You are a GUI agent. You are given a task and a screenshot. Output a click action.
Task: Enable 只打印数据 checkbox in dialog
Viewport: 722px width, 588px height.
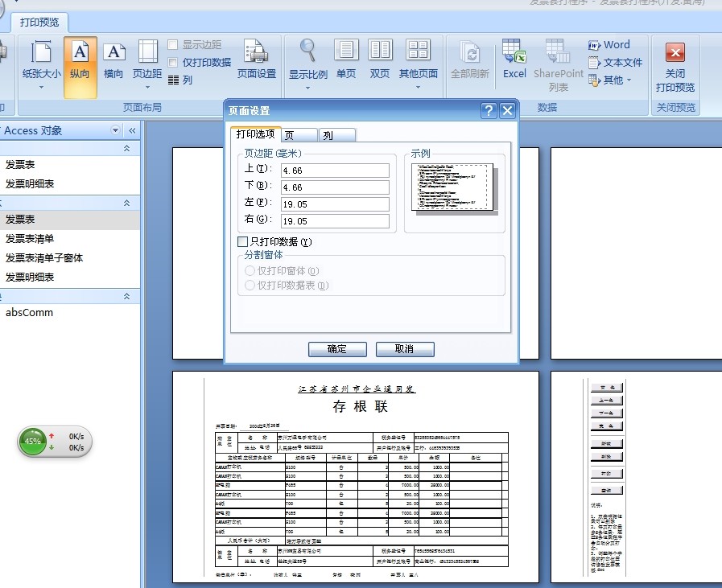pyautogui.click(x=243, y=241)
